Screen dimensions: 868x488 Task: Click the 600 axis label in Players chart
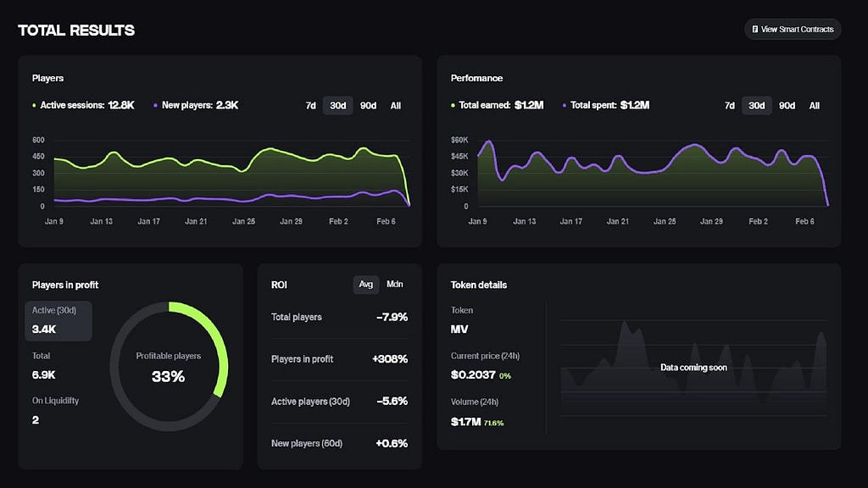pyautogui.click(x=38, y=140)
